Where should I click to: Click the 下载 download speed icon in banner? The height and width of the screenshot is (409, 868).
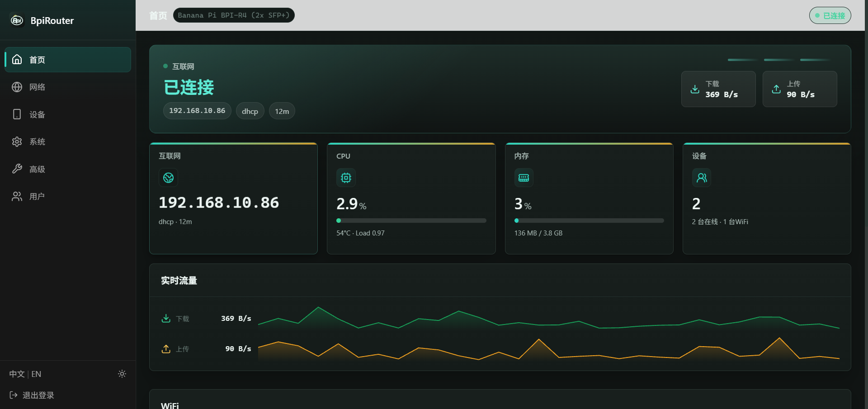(x=695, y=89)
